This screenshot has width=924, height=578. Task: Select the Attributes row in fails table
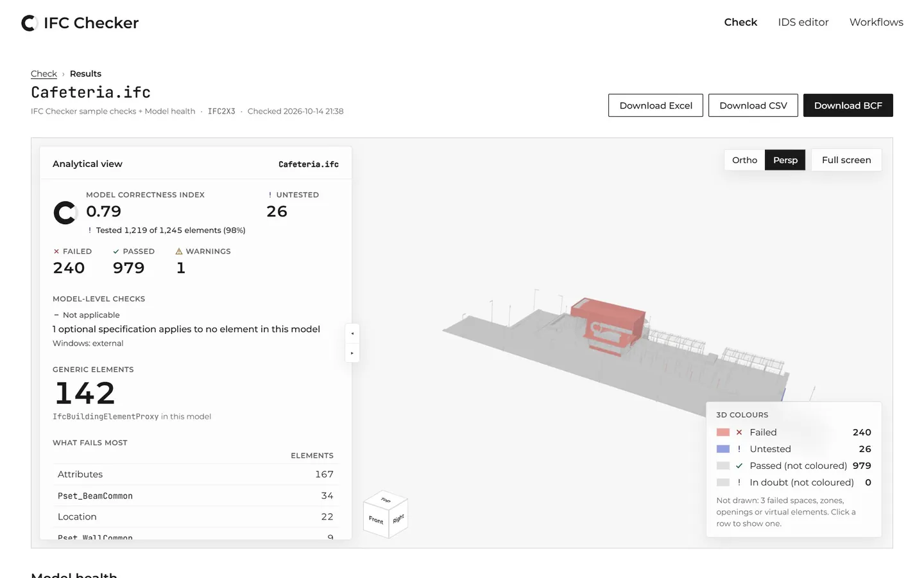click(x=195, y=474)
